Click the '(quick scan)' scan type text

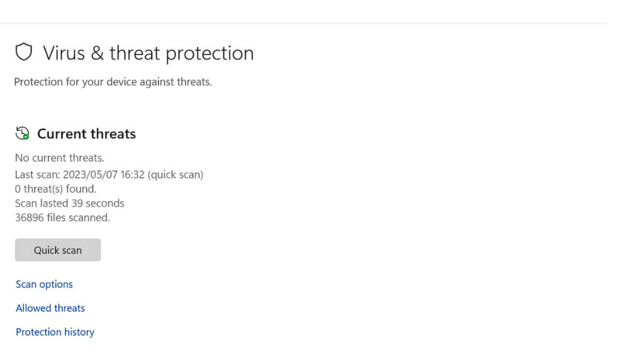coord(176,175)
